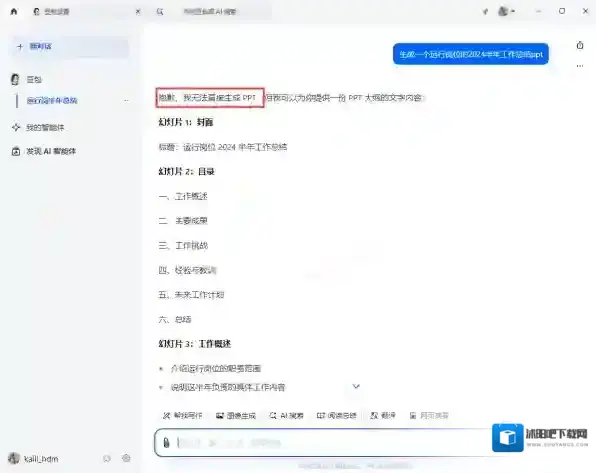Choose 图像生成 image generation shortcut
Viewport: 596px width, 473px height.
point(236,416)
